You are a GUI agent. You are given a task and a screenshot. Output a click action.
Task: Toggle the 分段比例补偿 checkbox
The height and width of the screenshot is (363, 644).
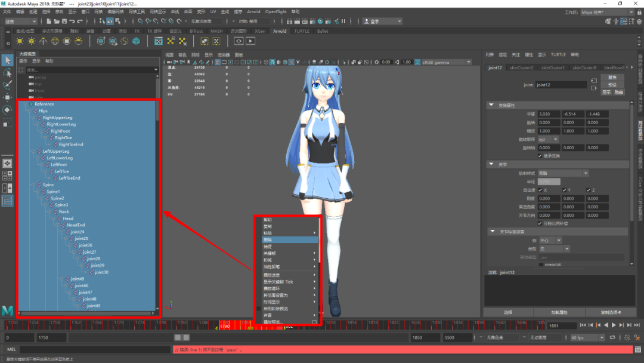click(x=540, y=223)
